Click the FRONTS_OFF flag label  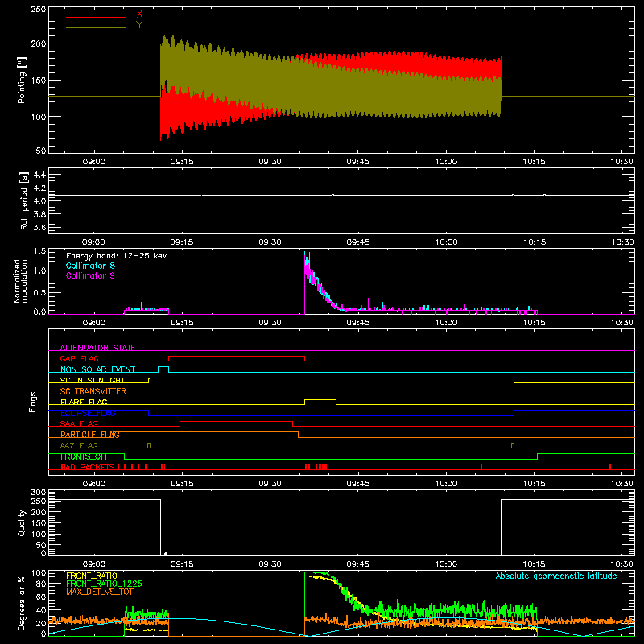[85, 456]
